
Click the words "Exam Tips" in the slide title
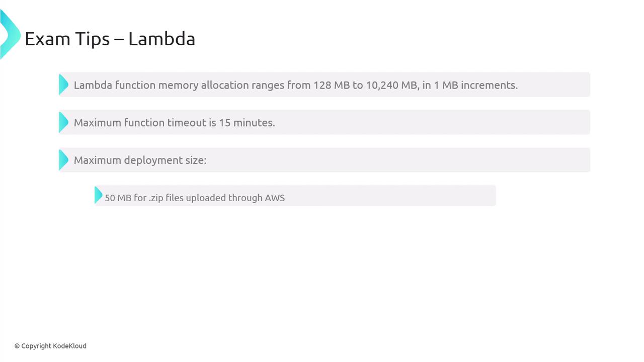[67, 39]
